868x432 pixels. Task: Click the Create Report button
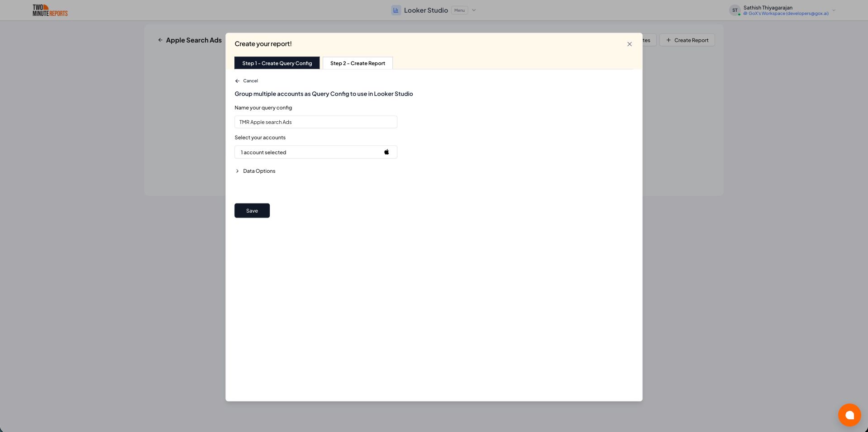pyautogui.click(x=687, y=40)
